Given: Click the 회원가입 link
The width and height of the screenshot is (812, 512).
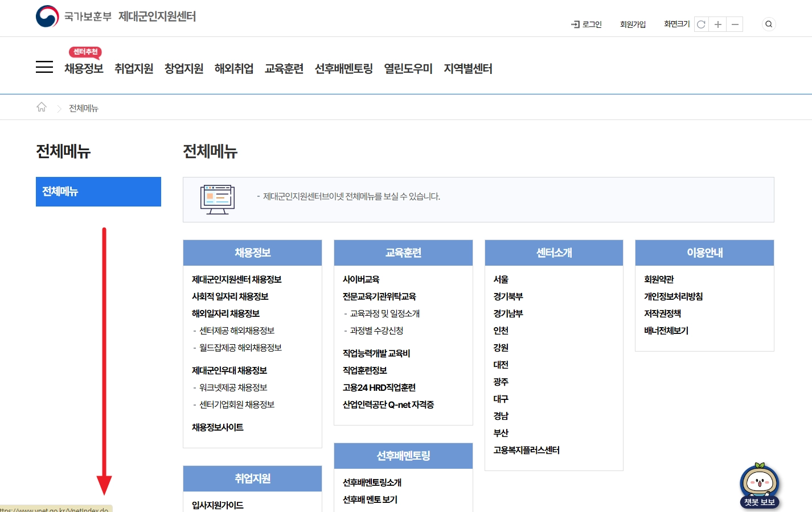Looking at the screenshot, I should pos(633,24).
